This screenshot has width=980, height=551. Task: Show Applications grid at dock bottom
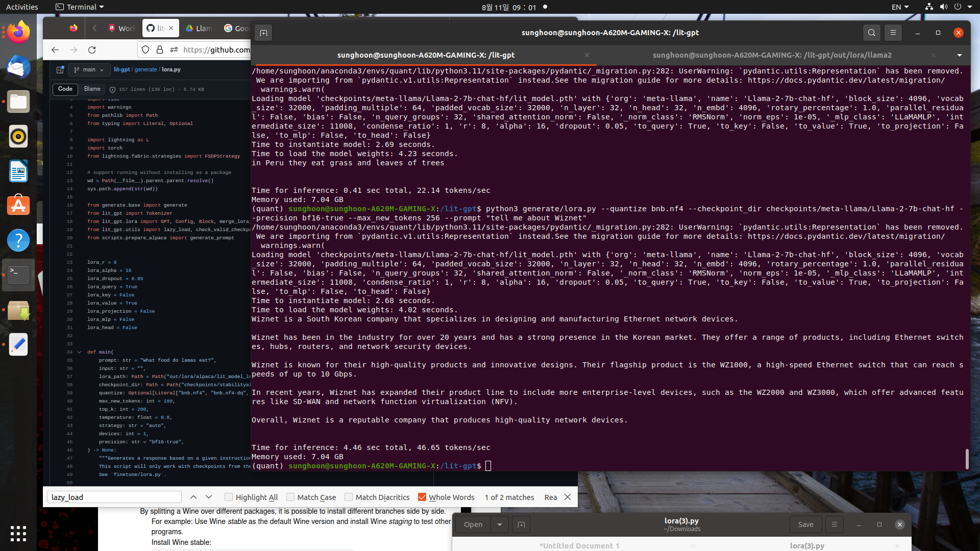click(x=18, y=533)
